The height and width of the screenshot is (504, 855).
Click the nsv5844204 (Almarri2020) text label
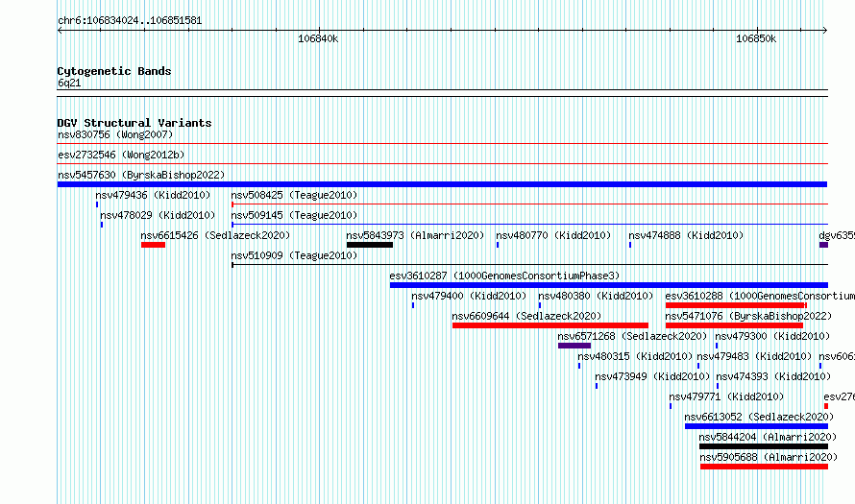(x=768, y=437)
